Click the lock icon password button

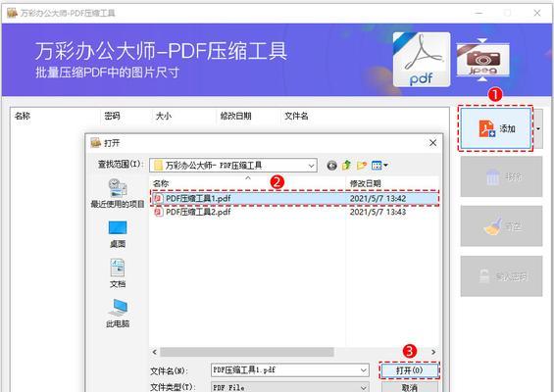point(501,276)
